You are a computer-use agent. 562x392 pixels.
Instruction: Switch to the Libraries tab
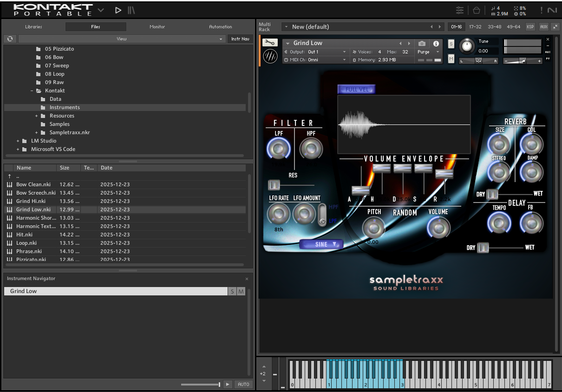tap(33, 27)
